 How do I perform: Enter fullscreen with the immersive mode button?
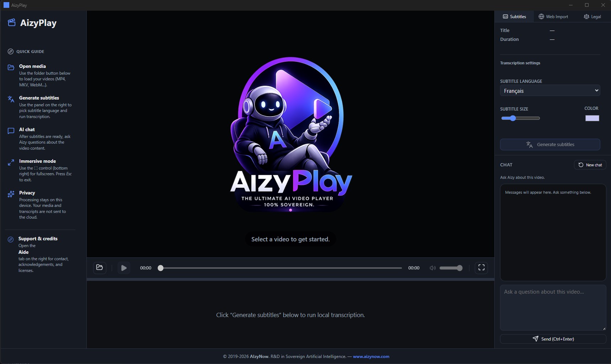click(x=481, y=268)
